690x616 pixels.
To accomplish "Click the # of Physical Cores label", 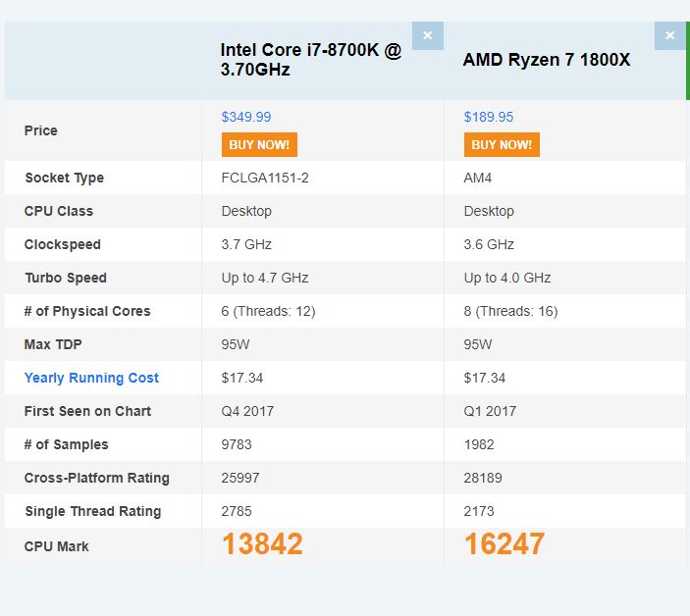I will coord(87,311).
